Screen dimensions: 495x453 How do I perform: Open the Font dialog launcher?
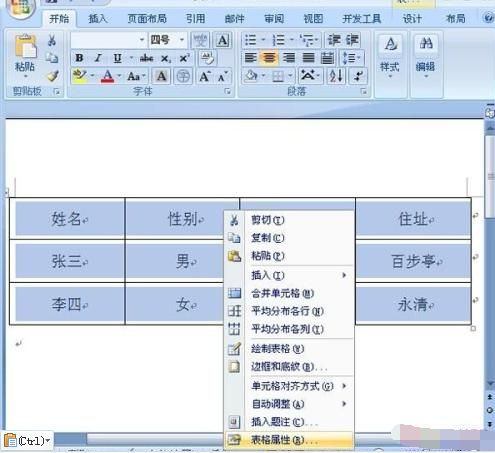pyautogui.click(x=228, y=91)
